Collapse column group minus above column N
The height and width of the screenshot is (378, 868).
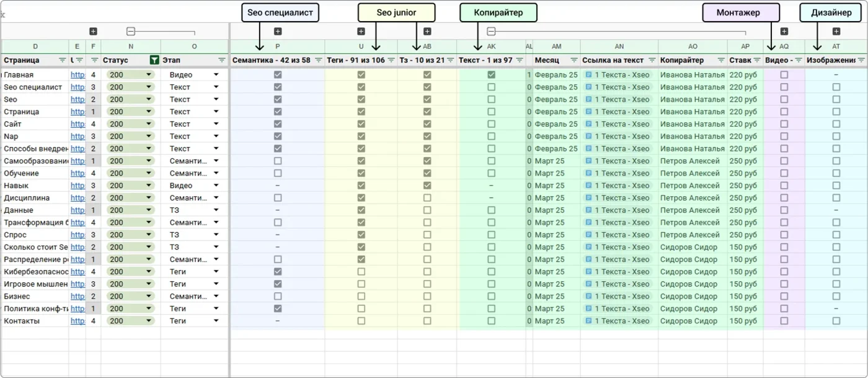pyautogui.click(x=131, y=32)
